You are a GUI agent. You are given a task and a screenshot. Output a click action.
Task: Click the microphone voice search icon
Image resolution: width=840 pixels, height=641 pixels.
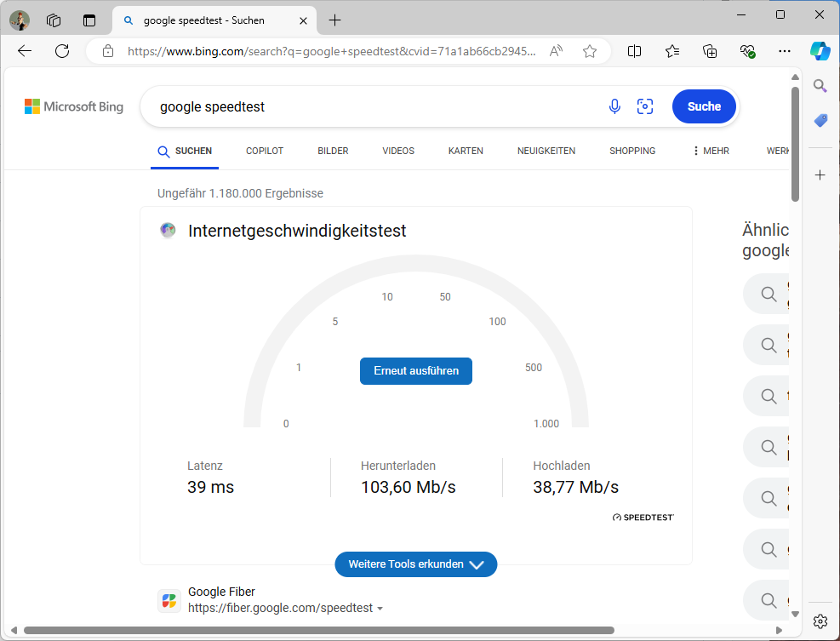tap(614, 106)
